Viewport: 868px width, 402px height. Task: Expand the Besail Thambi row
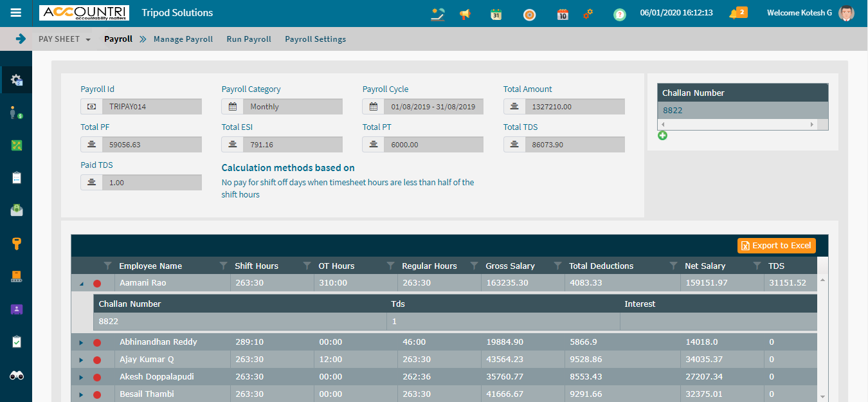pyautogui.click(x=81, y=394)
